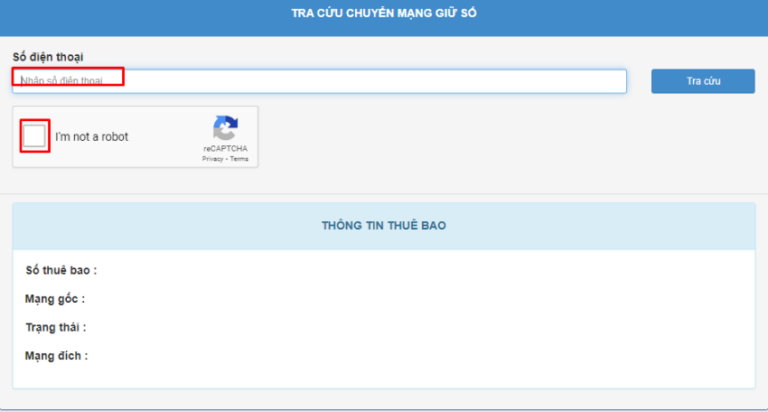The image size is (768, 412).
Task: Open the reCAPTCHA Privacy link
Action: point(212,159)
